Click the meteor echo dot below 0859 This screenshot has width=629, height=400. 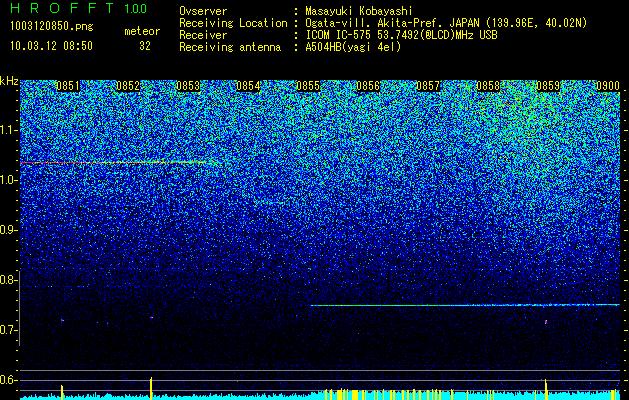[546, 322]
